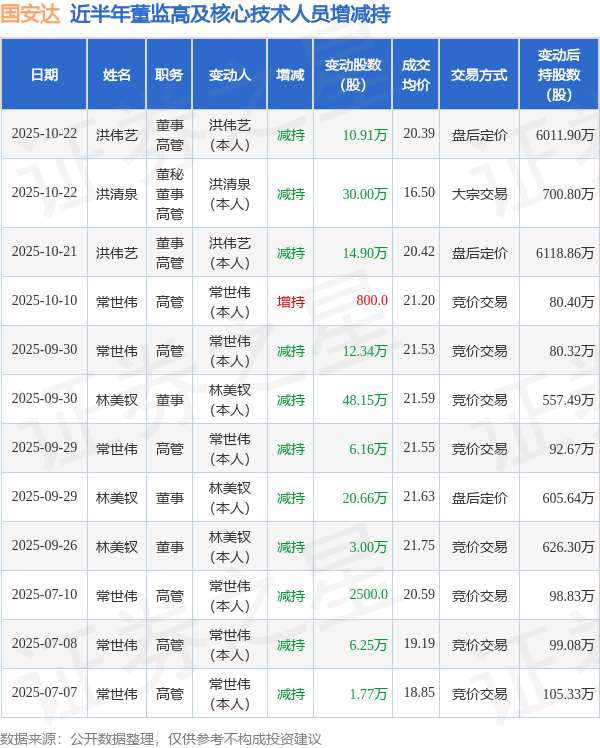Click the holdings value 557.49万

pyautogui.click(x=568, y=400)
